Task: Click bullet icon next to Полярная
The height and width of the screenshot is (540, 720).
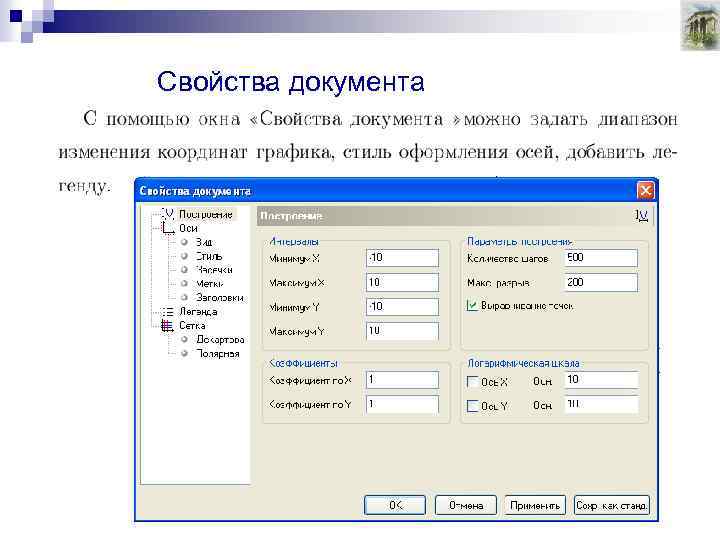Action: (x=185, y=353)
